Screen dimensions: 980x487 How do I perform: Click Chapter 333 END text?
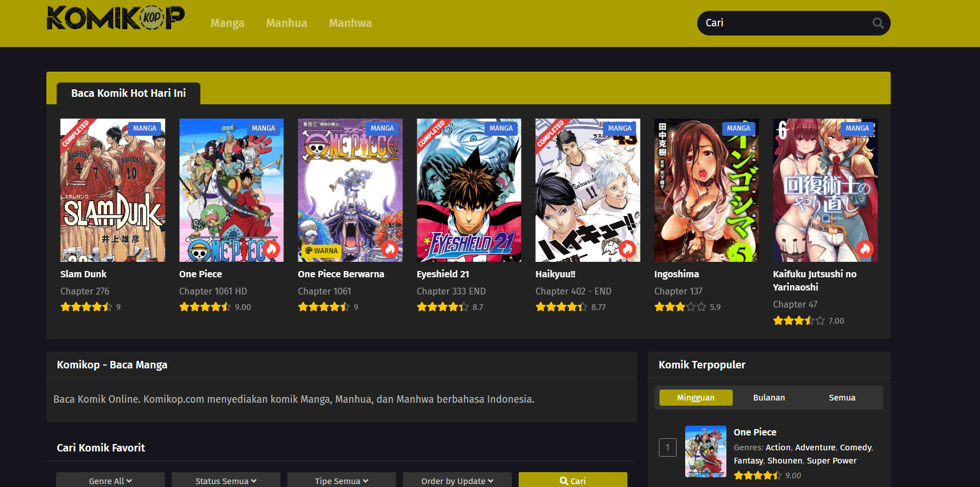coord(451,291)
